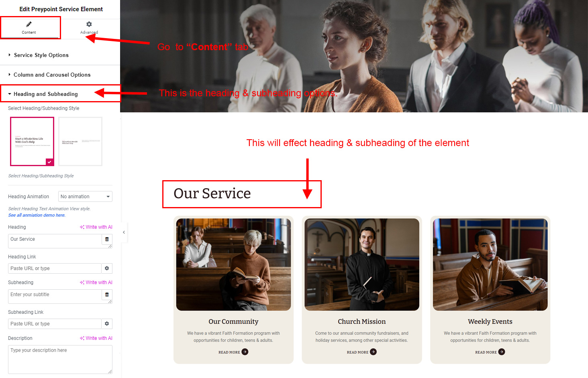Open dynamic tags icon for Heading field
Viewport: 588px width, 378px height.
107,239
